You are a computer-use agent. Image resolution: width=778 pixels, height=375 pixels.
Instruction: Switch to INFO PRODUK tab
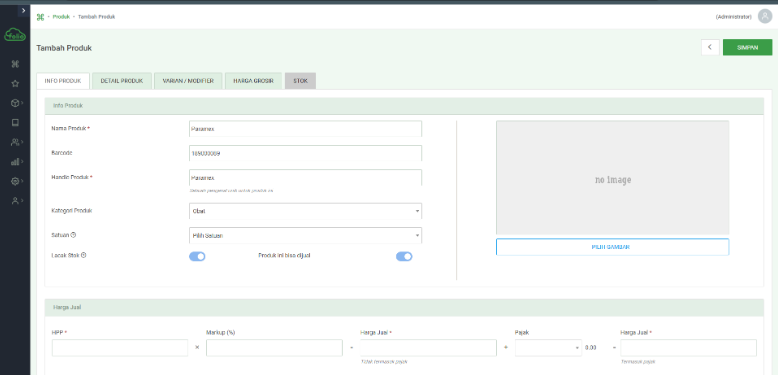[x=63, y=81]
